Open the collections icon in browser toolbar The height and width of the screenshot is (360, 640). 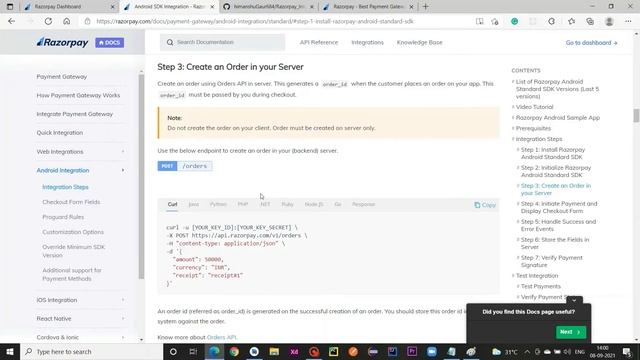(x=590, y=21)
